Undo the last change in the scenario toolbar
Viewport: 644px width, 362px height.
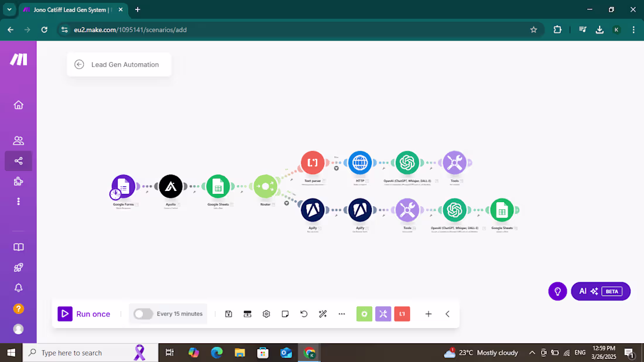pos(304,314)
